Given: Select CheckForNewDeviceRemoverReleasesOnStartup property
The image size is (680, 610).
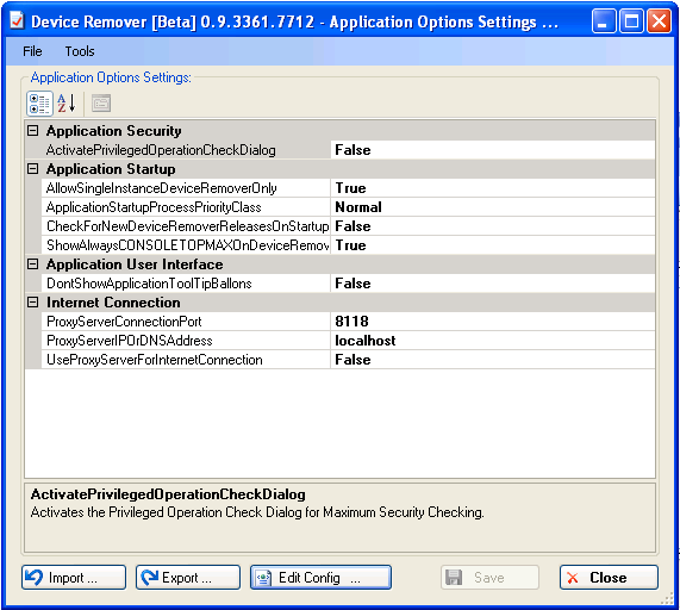Looking at the screenshot, I should (x=186, y=226).
